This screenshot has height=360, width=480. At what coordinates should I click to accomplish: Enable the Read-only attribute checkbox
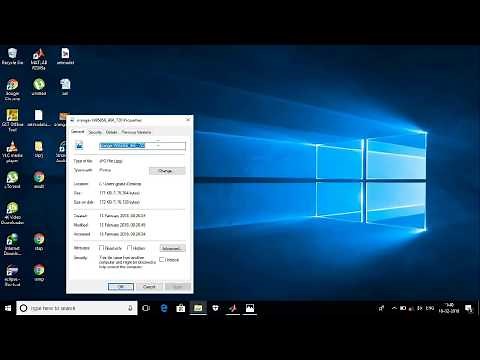102,248
